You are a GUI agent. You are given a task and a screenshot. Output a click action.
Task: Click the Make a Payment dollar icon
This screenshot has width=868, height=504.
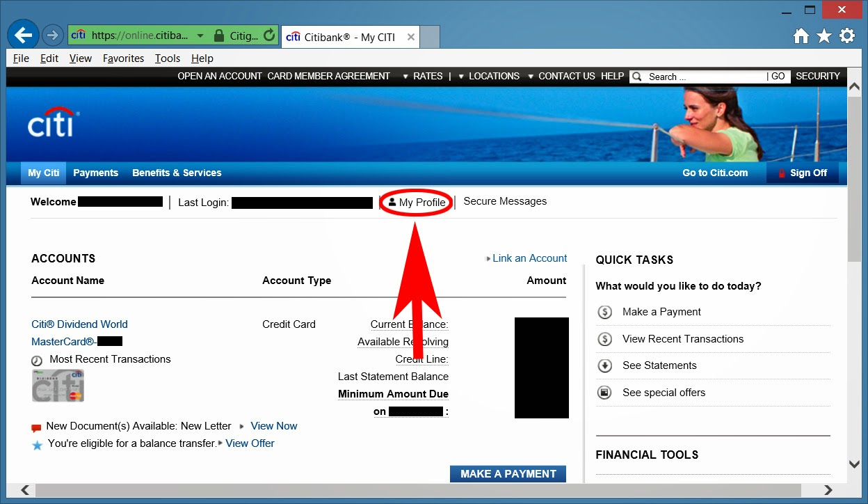click(x=604, y=312)
